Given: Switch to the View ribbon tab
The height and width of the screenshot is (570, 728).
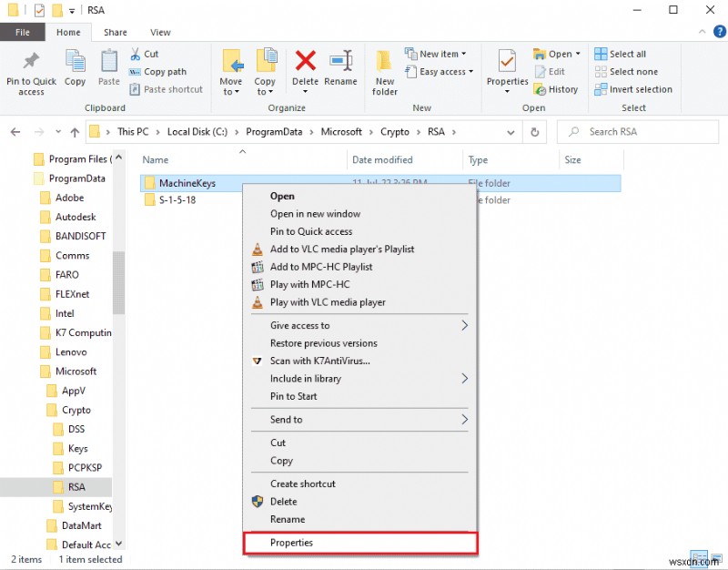Looking at the screenshot, I should [159, 32].
